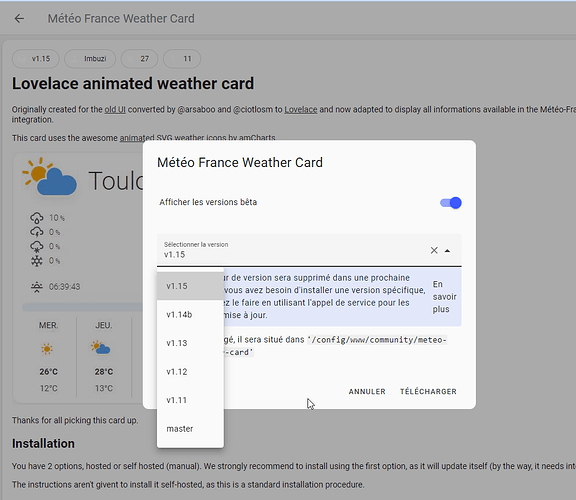Click the 26°C high temperature
576x500 pixels.
tap(48, 372)
